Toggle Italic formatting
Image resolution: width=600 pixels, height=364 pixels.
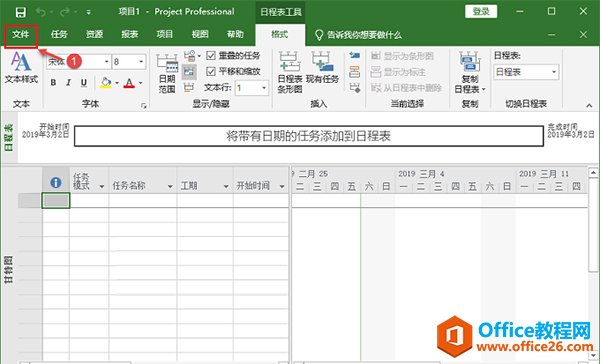click(x=68, y=83)
